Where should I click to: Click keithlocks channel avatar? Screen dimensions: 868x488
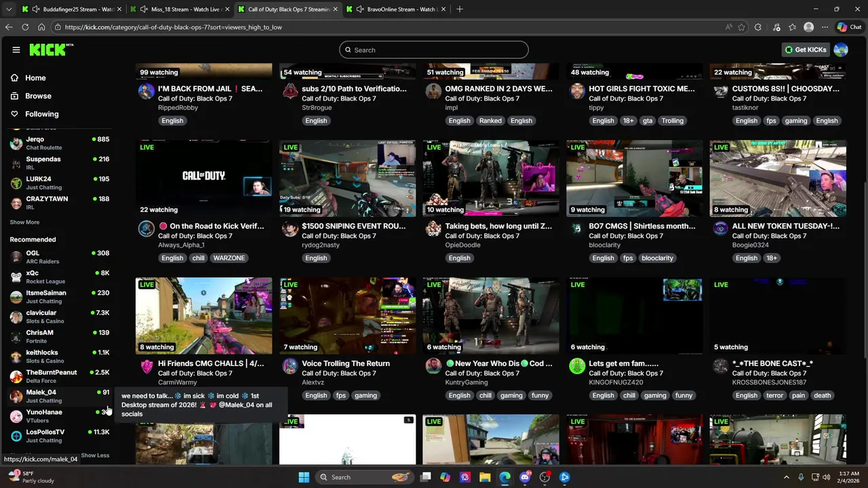coord(16,357)
